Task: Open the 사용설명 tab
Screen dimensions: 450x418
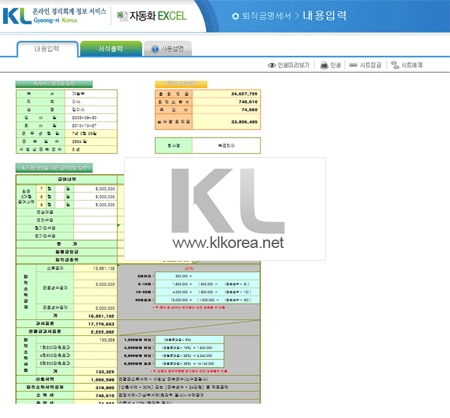Action: [x=168, y=49]
